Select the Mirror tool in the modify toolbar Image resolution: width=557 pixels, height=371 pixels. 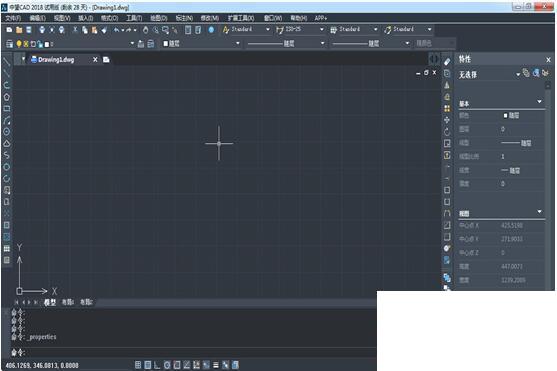click(447, 85)
